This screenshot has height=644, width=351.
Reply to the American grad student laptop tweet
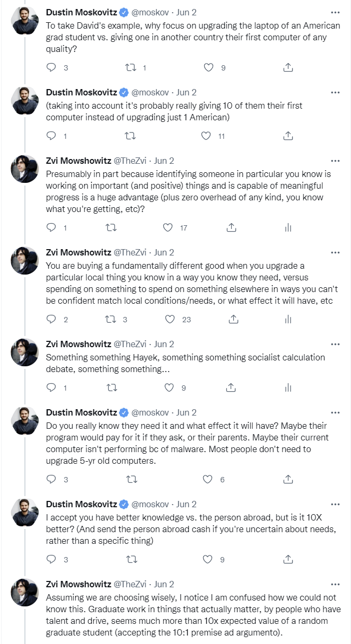(51, 67)
